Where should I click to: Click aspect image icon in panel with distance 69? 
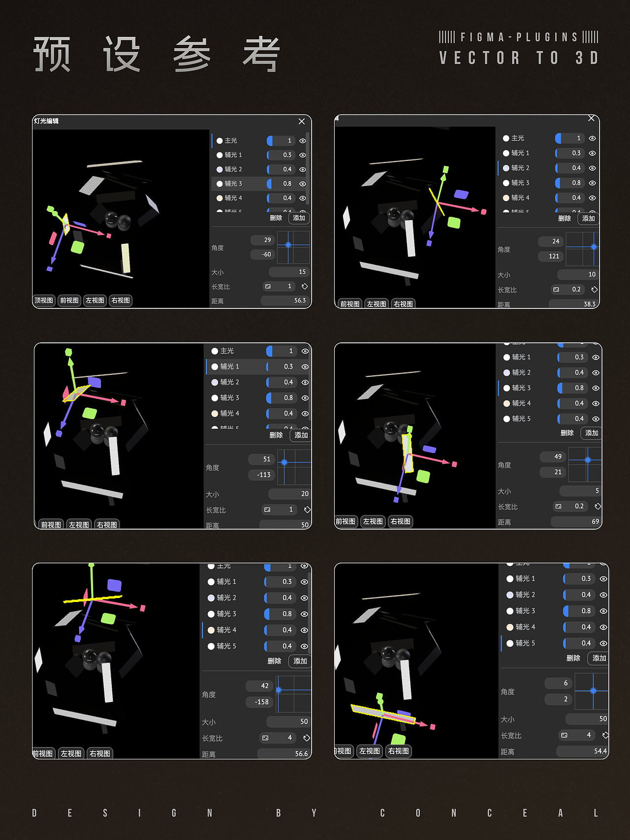coord(559,506)
